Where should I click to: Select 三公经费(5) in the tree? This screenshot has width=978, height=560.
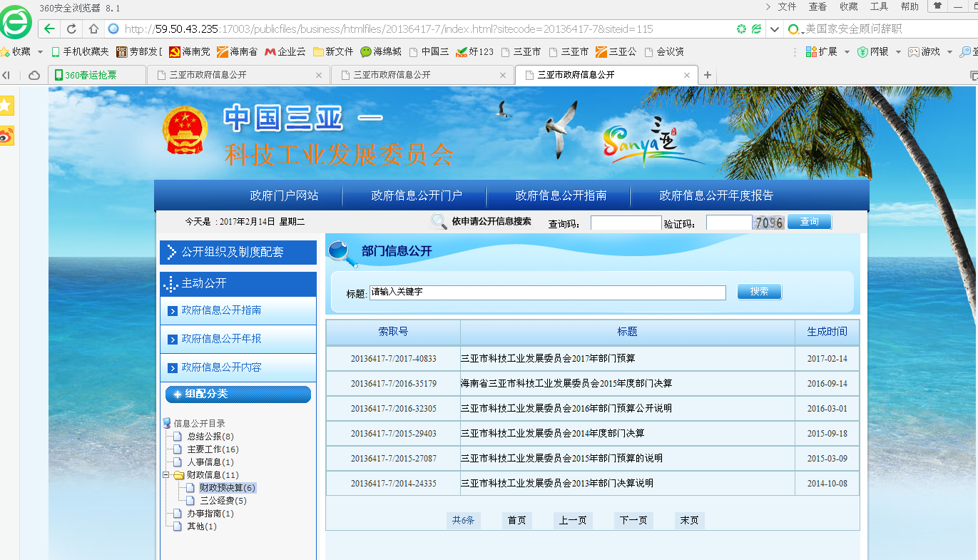click(x=223, y=501)
